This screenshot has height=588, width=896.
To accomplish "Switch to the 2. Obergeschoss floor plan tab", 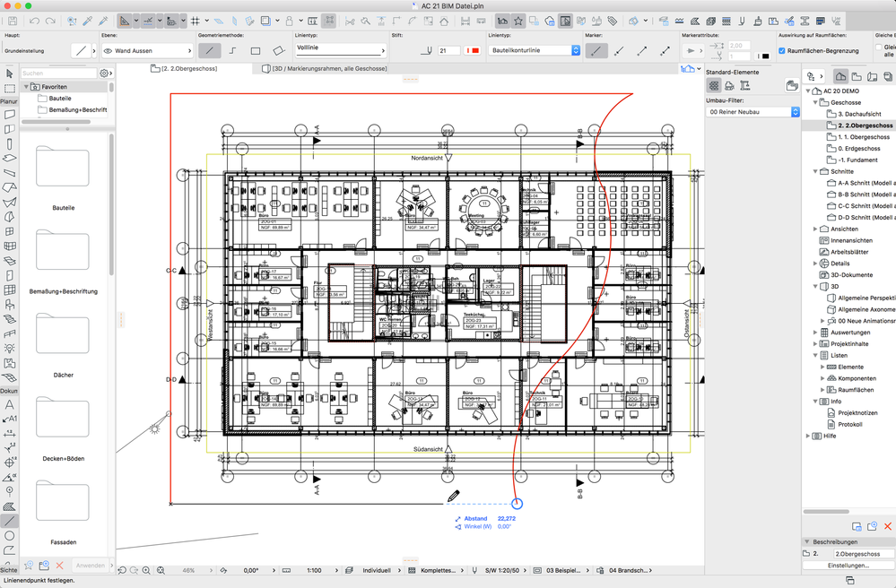I will (x=184, y=68).
